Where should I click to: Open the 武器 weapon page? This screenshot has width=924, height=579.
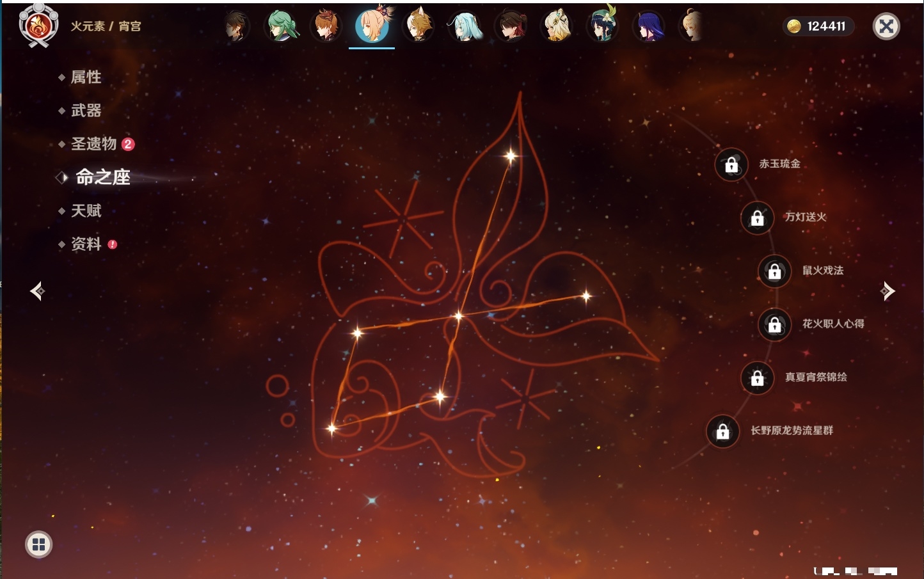click(86, 111)
